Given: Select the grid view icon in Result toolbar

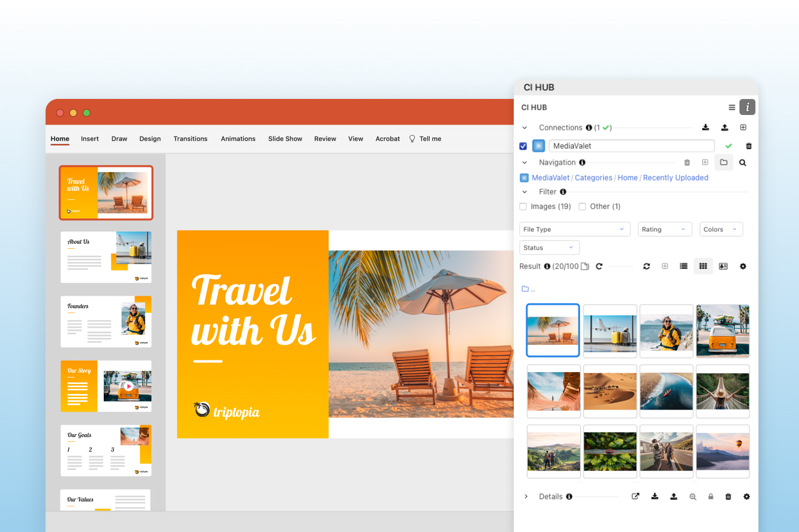Looking at the screenshot, I should point(703,266).
